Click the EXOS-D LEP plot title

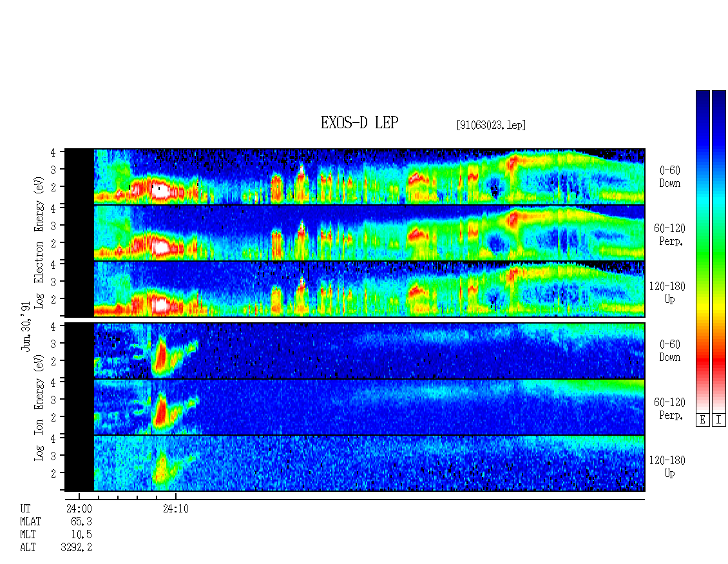tap(359, 122)
